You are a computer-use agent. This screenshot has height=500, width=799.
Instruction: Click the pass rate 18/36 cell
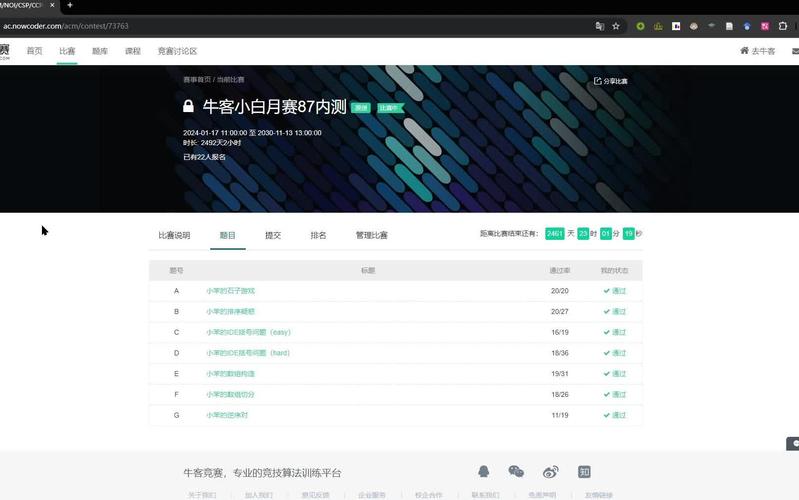(560, 353)
